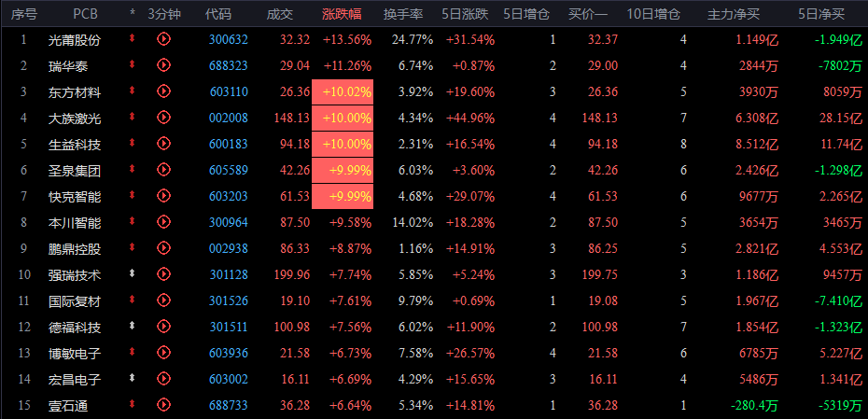
Task: Open 3-minute play icon for 快克智能
Action: click(x=163, y=196)
